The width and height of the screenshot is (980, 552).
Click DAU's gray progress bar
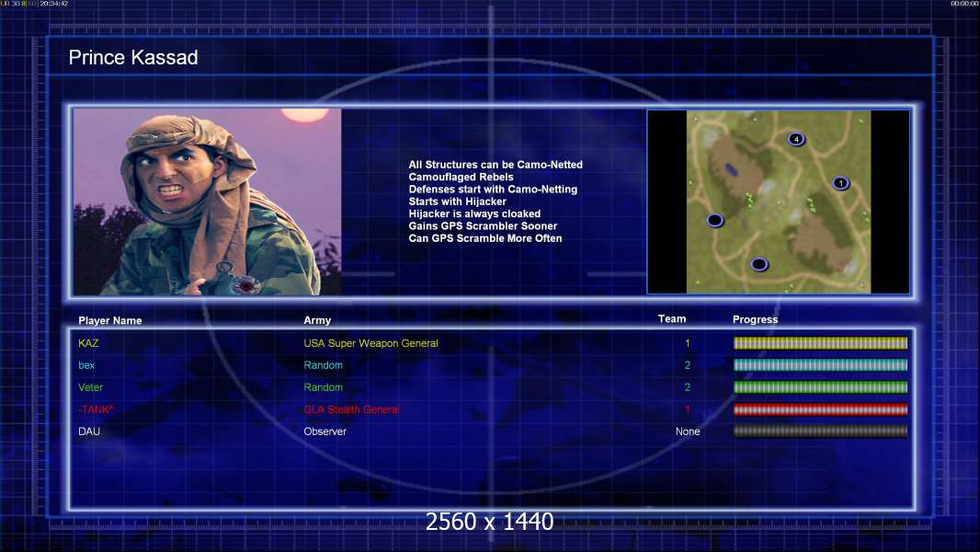820,431
